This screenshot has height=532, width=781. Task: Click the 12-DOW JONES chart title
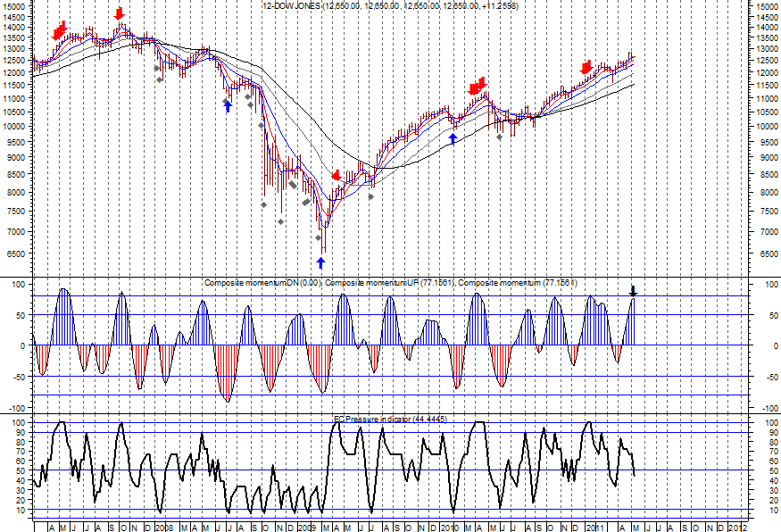point(391,6)
